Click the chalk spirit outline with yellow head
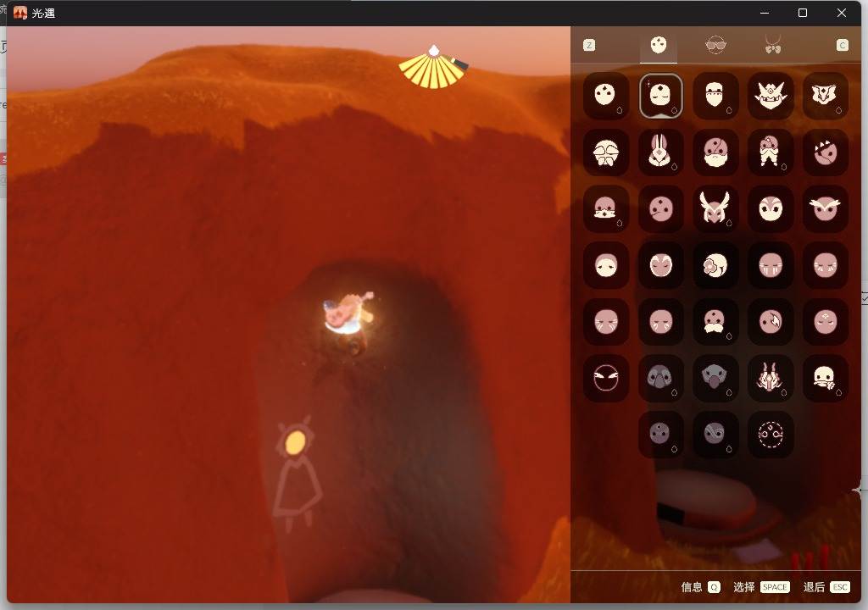 click(x=297, y=474)
